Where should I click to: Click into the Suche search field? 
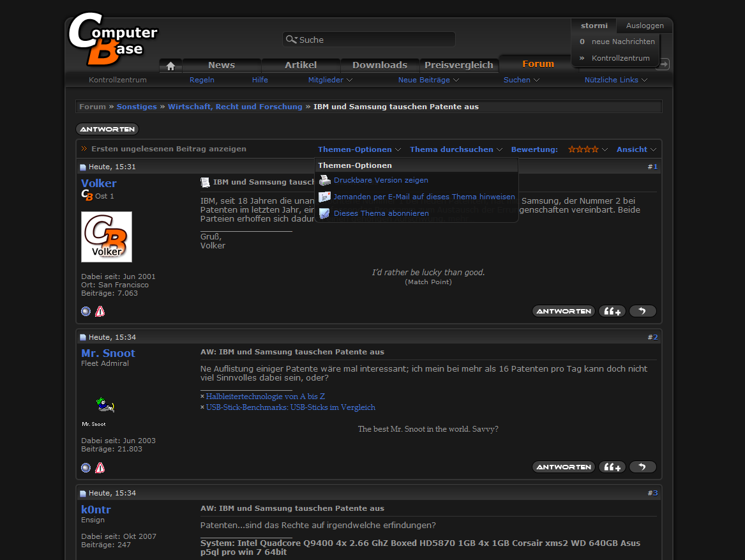coord(369,40)
